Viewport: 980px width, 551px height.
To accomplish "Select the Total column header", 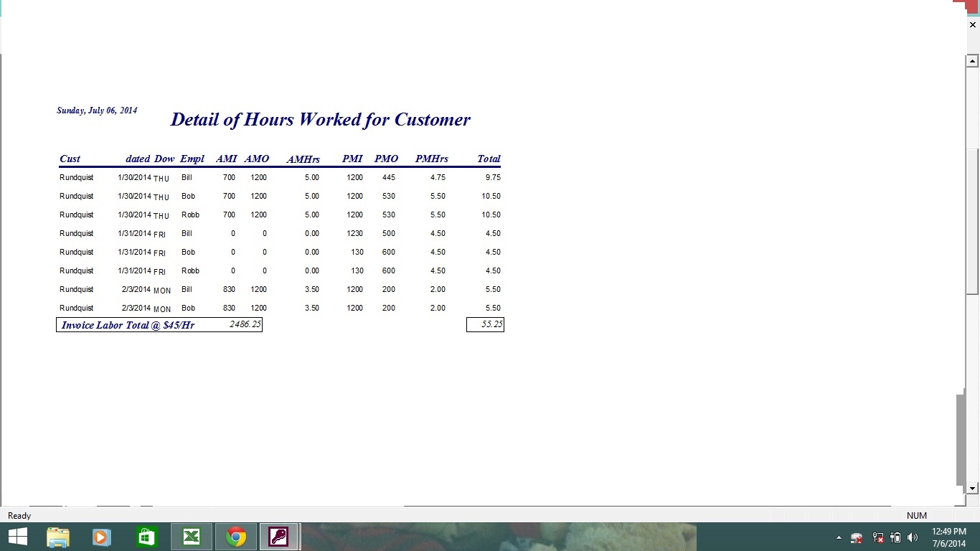I will 489,159.
